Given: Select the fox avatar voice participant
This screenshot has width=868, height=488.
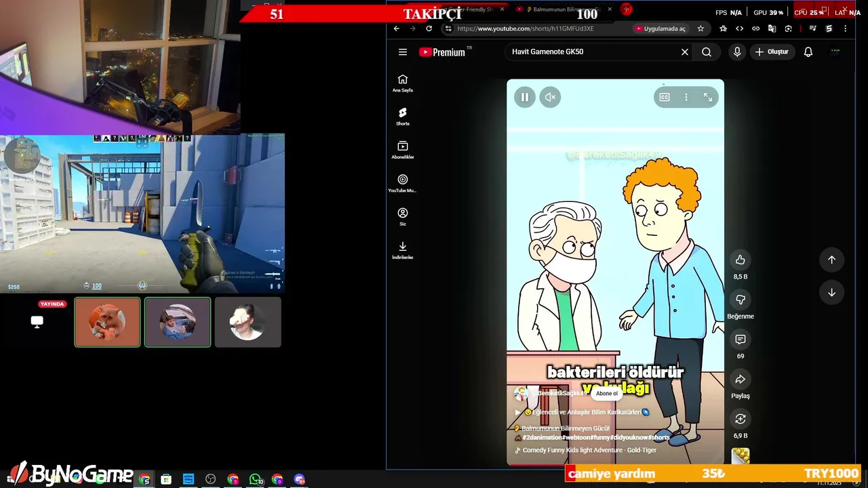Looking at the screenshot, I should (x=107, y=323).
